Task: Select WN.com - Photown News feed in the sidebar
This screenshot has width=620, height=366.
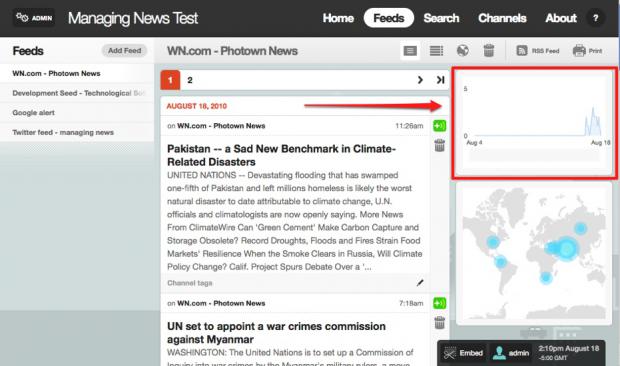Action: coord(77,74)
